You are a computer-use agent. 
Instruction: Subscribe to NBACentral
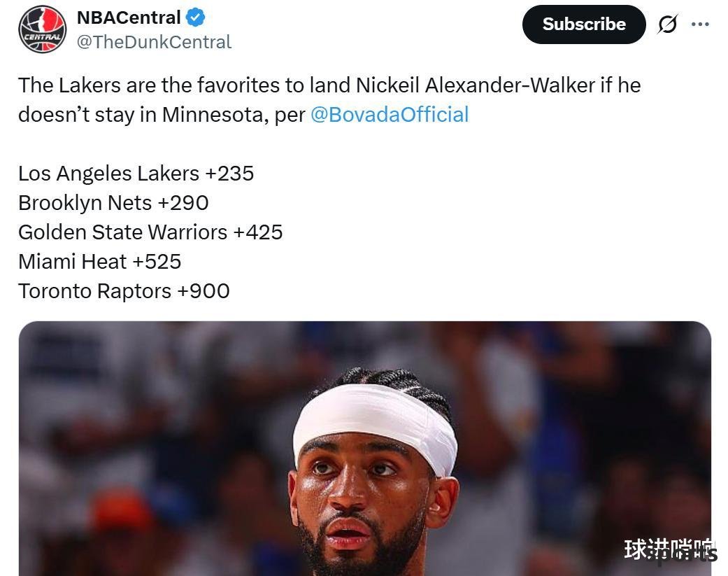(x=584, y=24)
